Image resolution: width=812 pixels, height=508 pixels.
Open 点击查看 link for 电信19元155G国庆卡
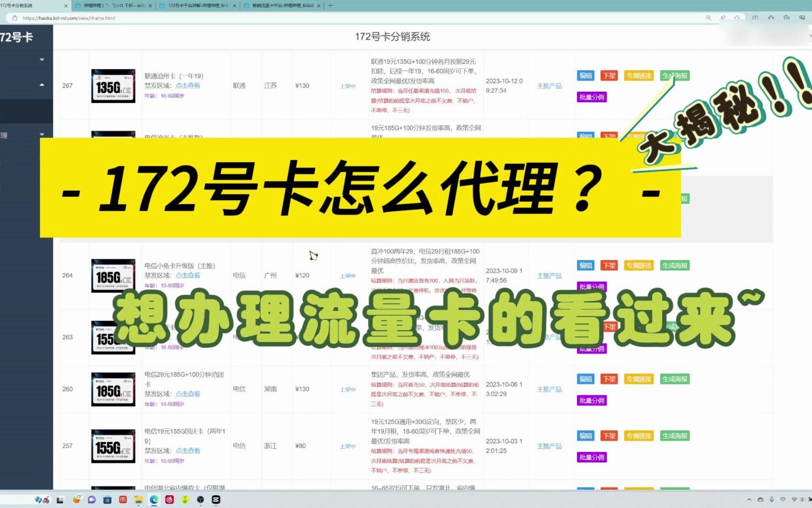187,450
